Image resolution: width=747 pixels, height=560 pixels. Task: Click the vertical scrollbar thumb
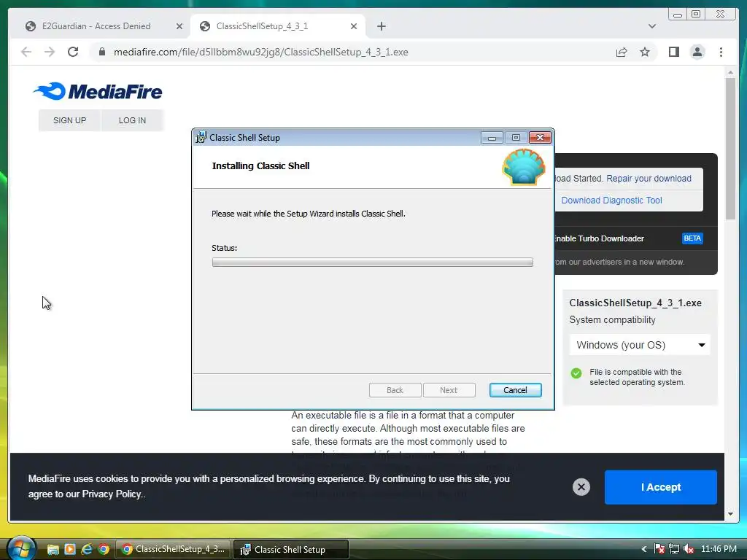pyautogui.click(x=730, y=148)
